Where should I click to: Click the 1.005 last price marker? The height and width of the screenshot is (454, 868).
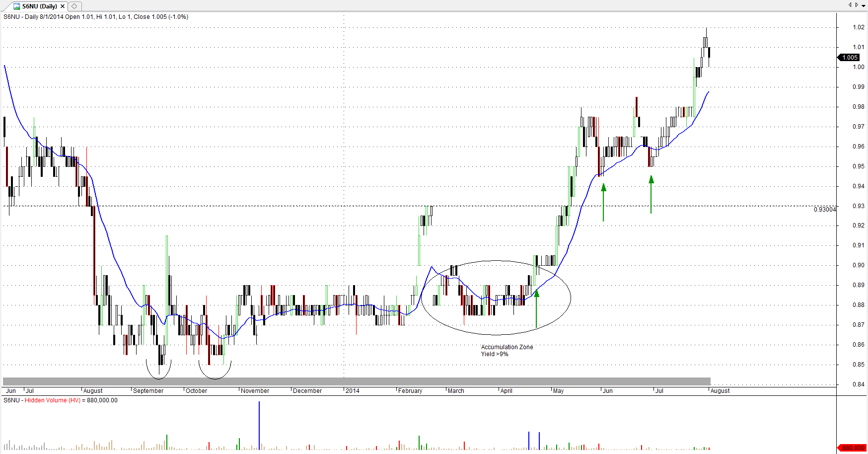point(850,58)
